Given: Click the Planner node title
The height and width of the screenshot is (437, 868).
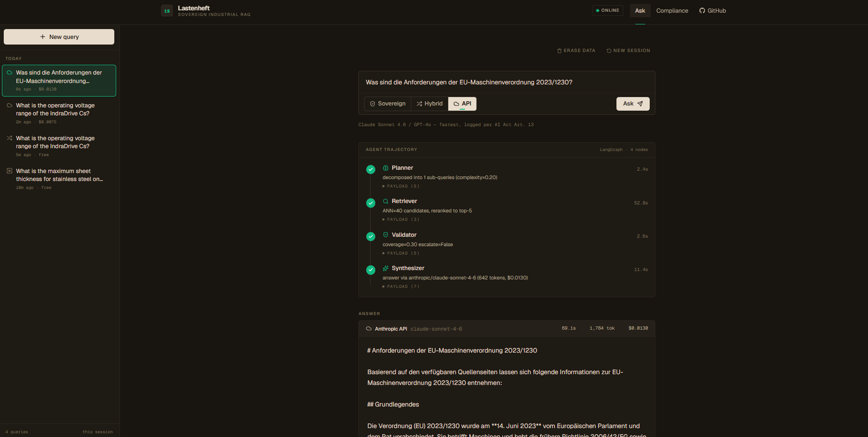Looking at the screenshot, I should 402,168.
